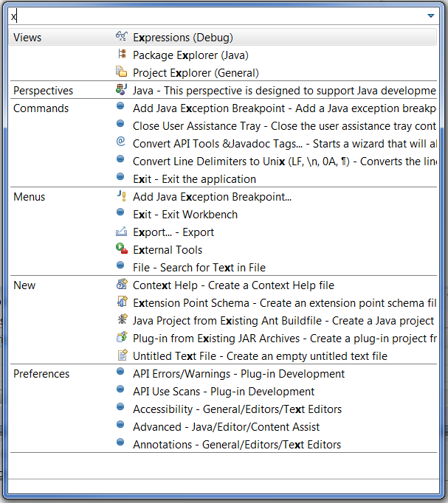Click the Extension Point Schema icon

(x=122, y=302)
